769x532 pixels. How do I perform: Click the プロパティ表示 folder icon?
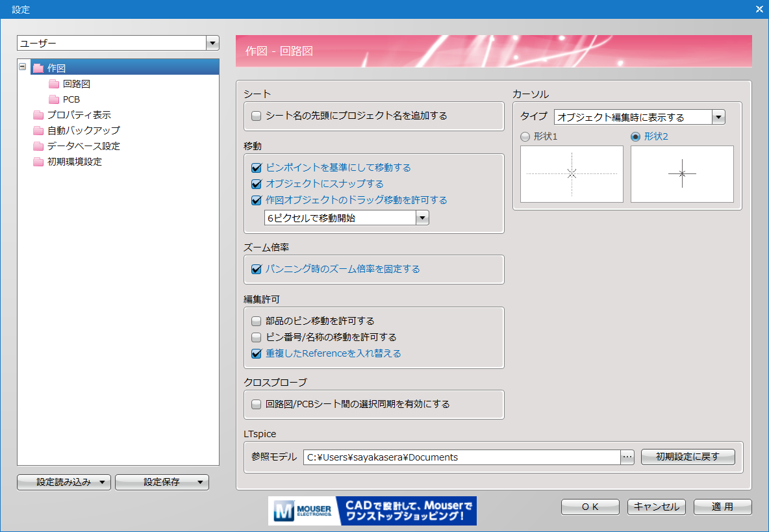(38, 115)
